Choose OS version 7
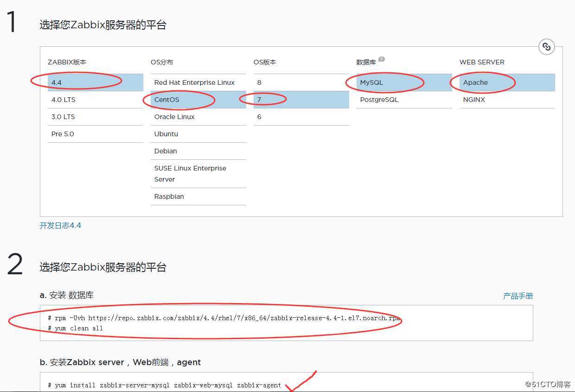The height and width of the screenshot is (392, 575). (x=301, y=100)
